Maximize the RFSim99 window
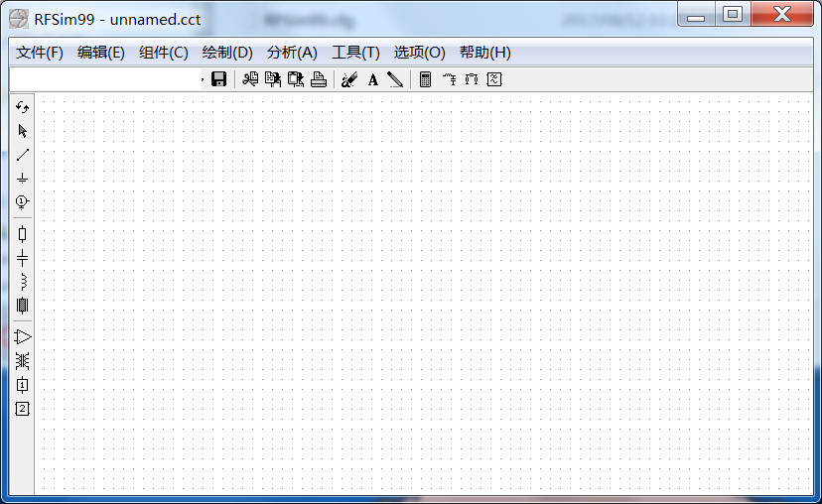Viewport: 822px width, 504px height. [733, 14]
